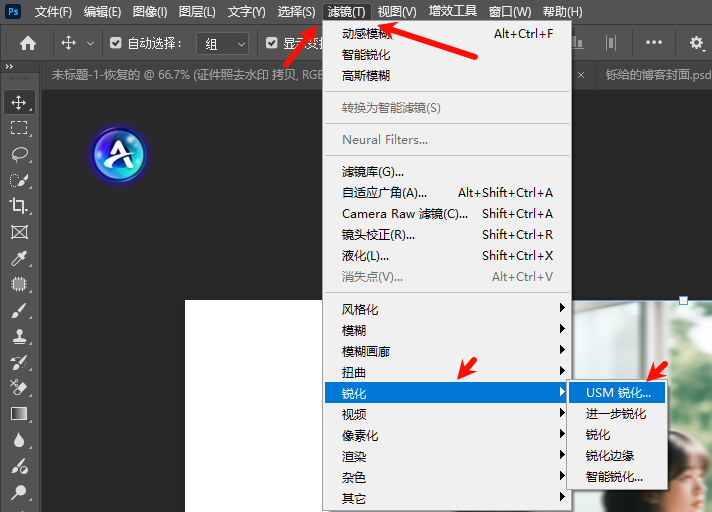Select the Spot Healing Brush tool
This screenshot has width=712, height=512.
pos(19,284)
